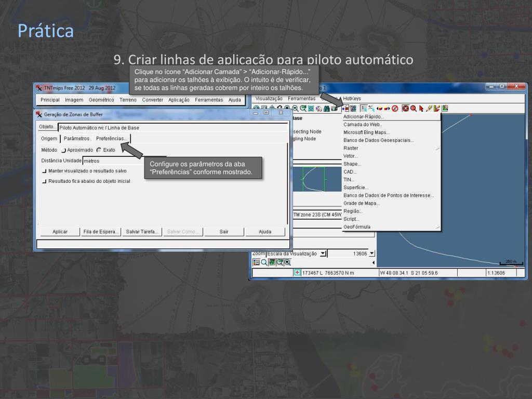Click the Sair button in the buffer dialog
Screen dimensions: 532x399
224,232
